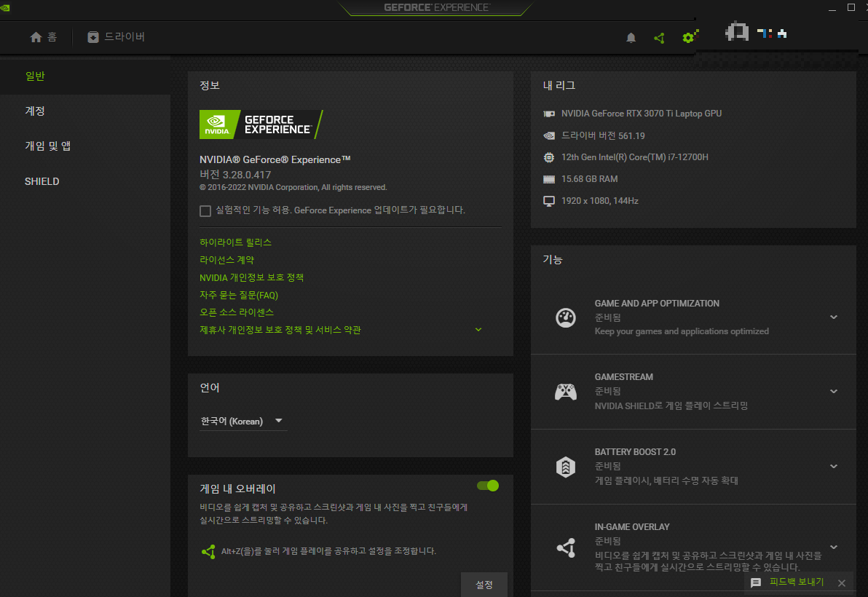The width and height of the screenshot is (868, 597).
Task: Click the 버전 3.28.0.417 text
Action: tap(234, 175)
